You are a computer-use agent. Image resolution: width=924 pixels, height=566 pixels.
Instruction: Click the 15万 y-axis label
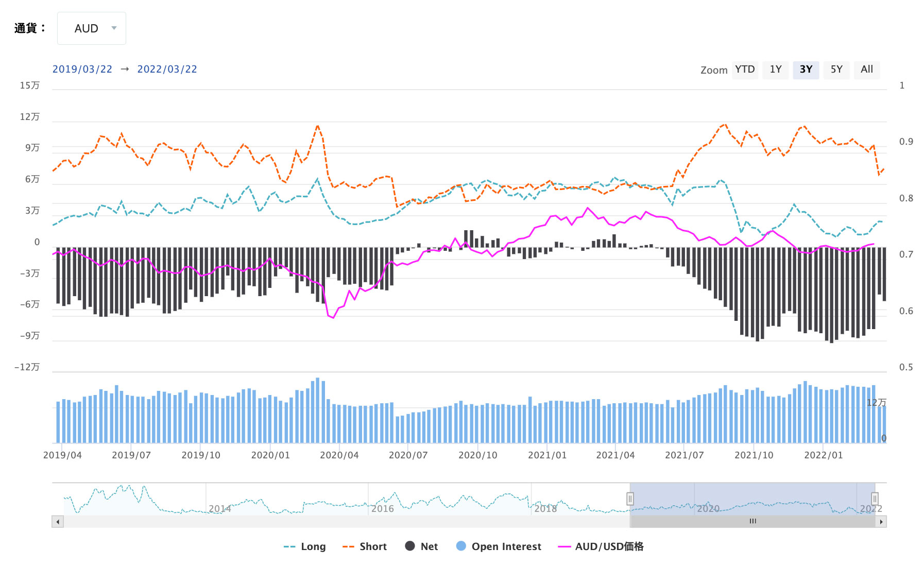(x=30, y=85)
